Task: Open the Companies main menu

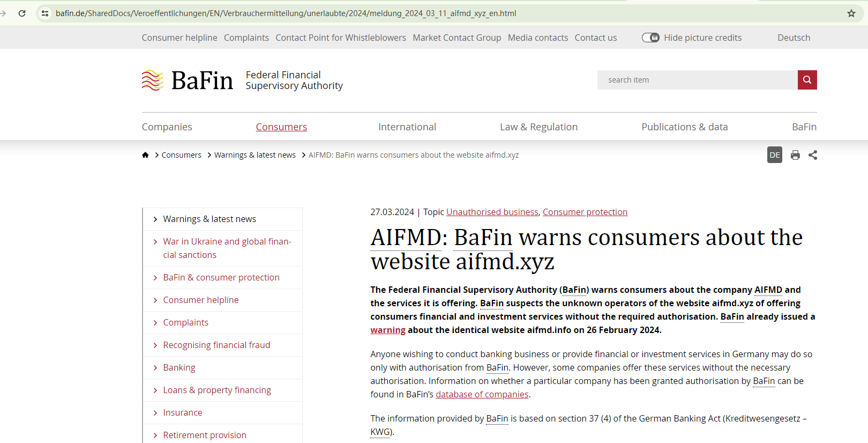Action: [x=167, y=127]
